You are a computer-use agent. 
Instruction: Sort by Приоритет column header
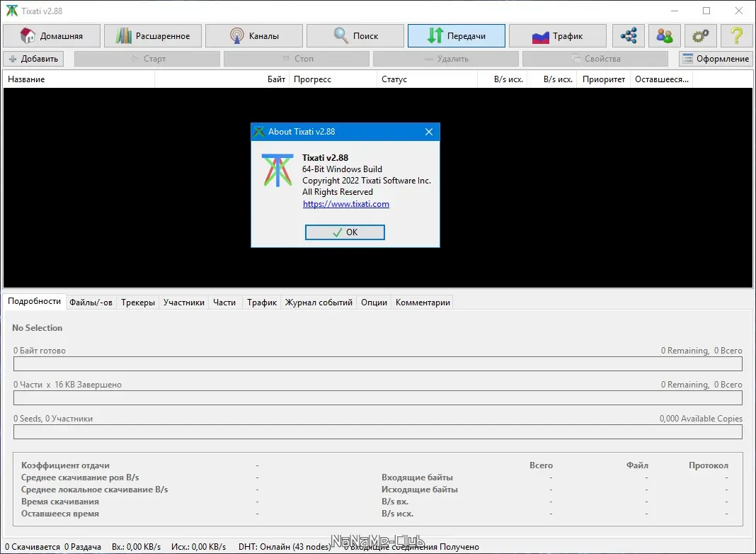tap(603, 79)
